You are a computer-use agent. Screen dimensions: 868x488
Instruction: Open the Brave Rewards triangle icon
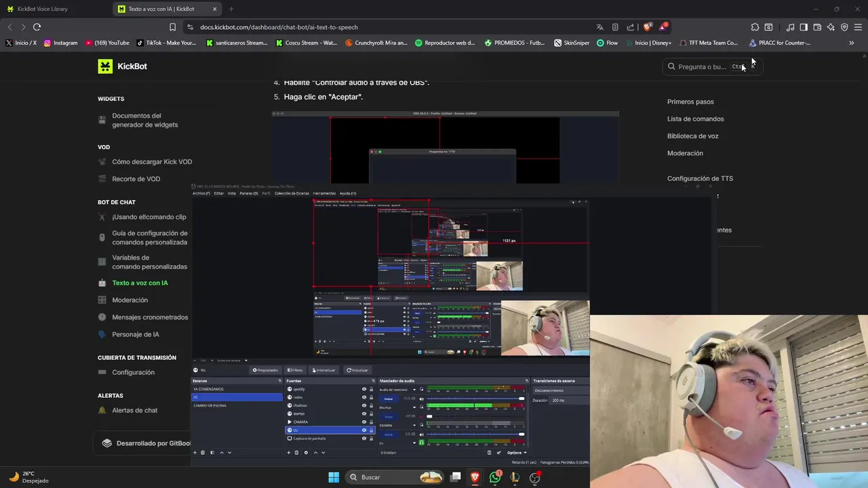(663, 27)
